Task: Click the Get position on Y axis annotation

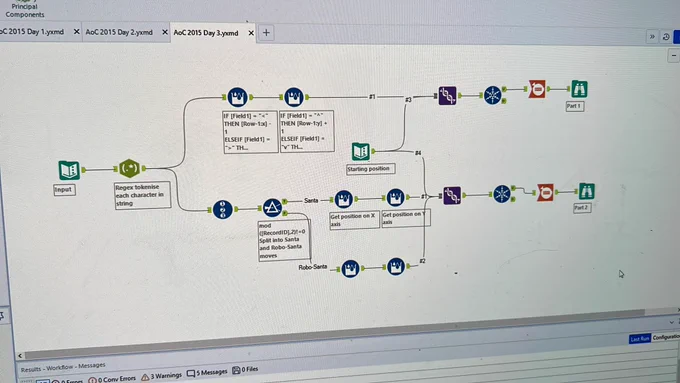Action: coord(405,218)
